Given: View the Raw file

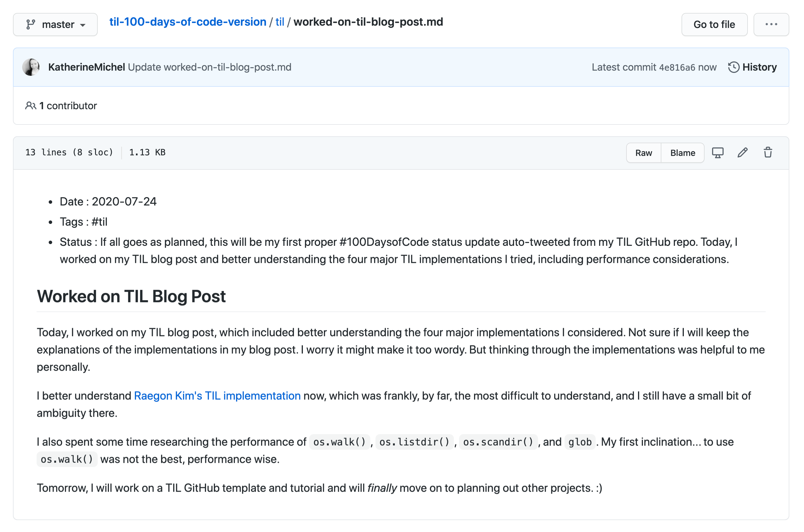Looking at the screenshot, I should [x=643, y=153].
